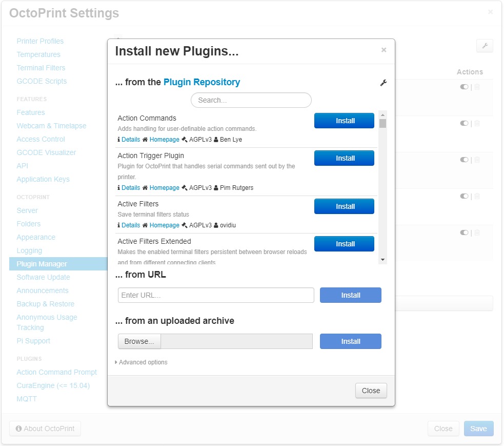Install the Action Trigger Plugin
This screenshot has height=446, width=504.
pos(344,158)
